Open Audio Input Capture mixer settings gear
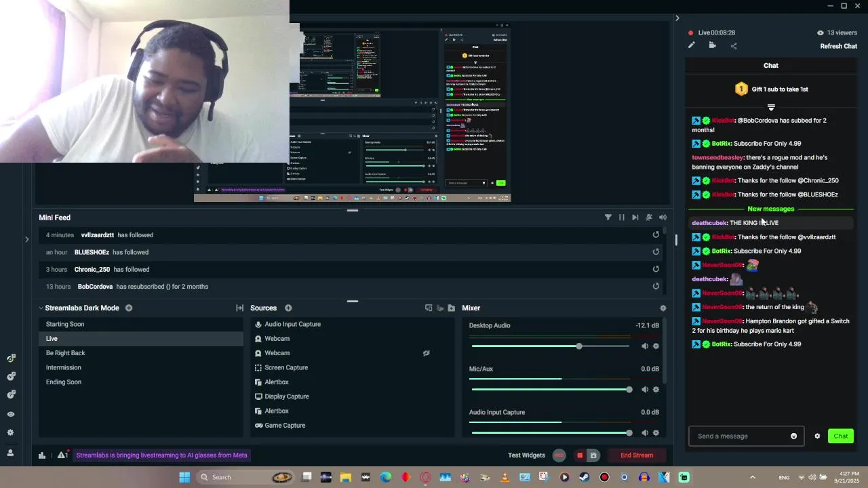 click(656, 433)
